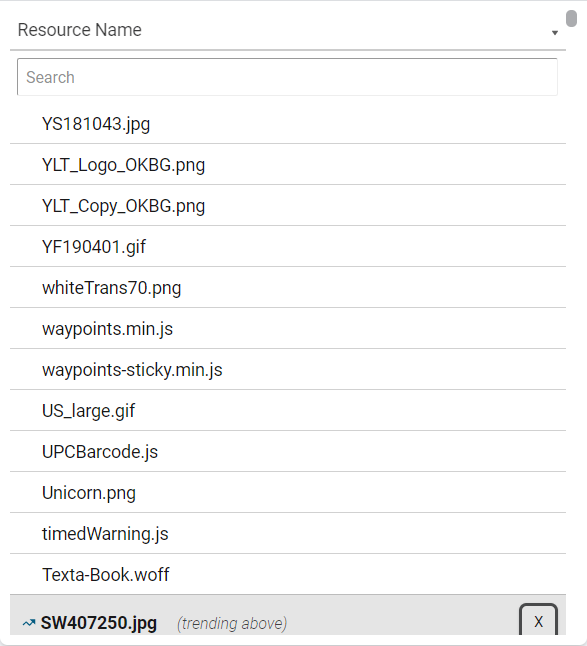The height and width of the screenshot is (646, 587).
Task: Choose YLT_Logo_OKBG.png resource
Action: tap(288, 164)
